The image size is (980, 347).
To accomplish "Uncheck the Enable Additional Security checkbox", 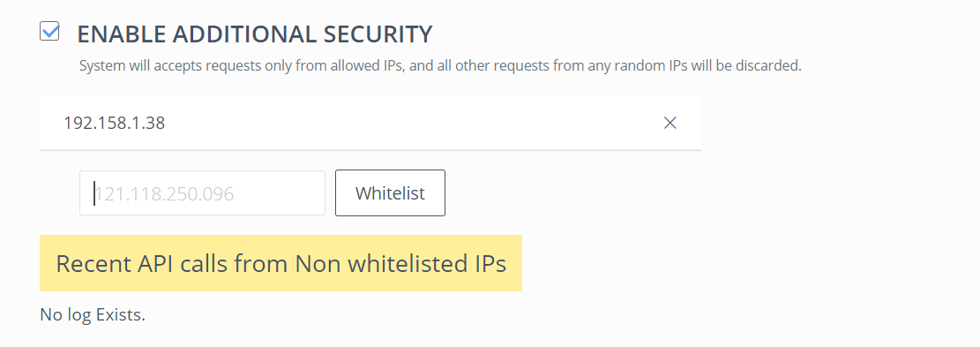I will click(x=49, y=31).
